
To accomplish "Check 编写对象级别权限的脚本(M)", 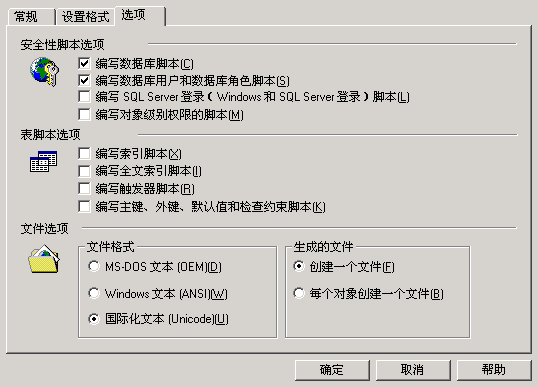I will (x=84, y=114).
